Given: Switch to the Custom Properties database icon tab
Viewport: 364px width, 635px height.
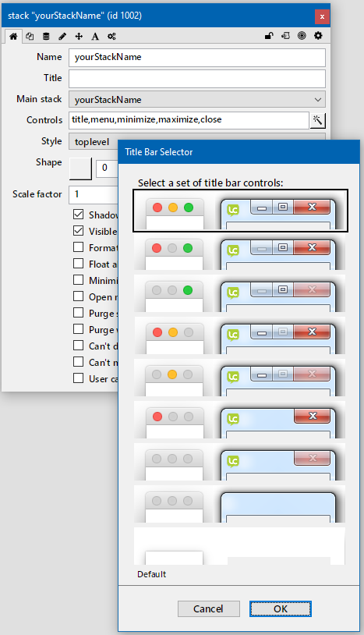Looking at the screenshot, I should click(46, 37).
